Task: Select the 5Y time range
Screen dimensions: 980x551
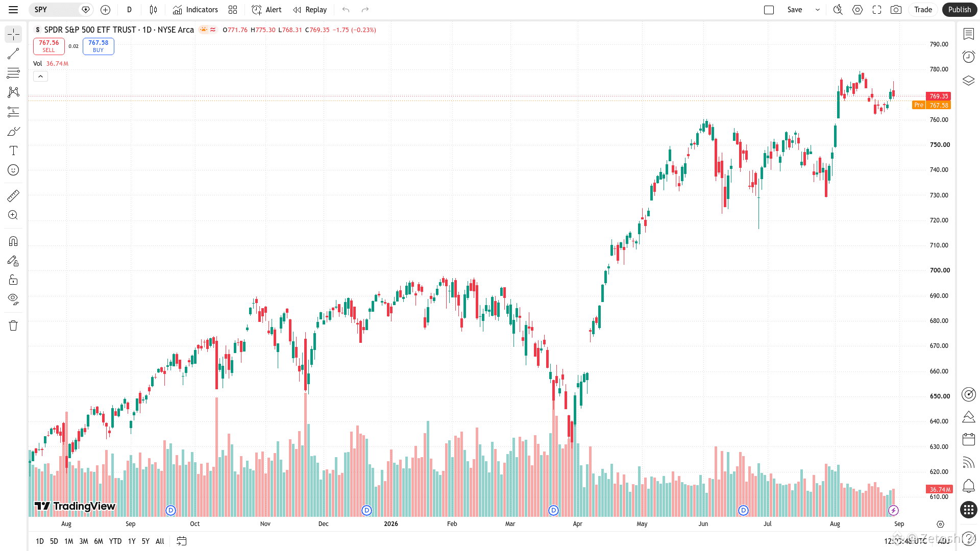Action: click(x=145, y=541)
